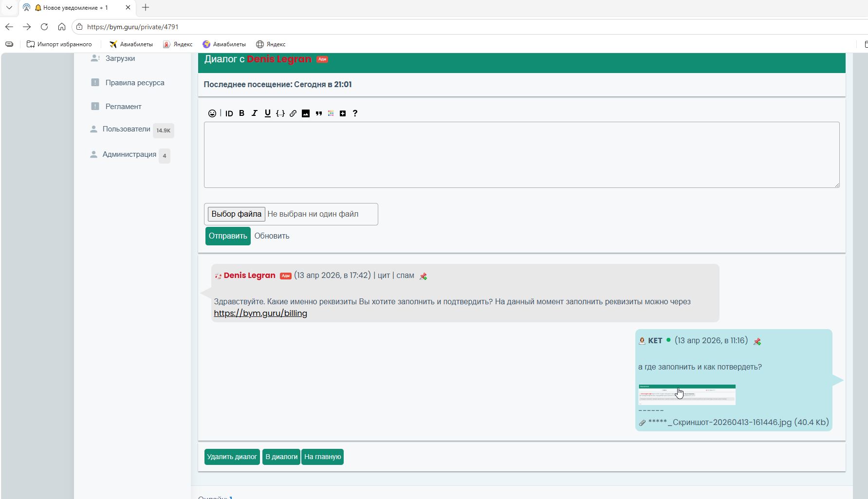Click the Обновить refresh link
Viewport: 868px width, 499px height.
(x=272, y=236)
